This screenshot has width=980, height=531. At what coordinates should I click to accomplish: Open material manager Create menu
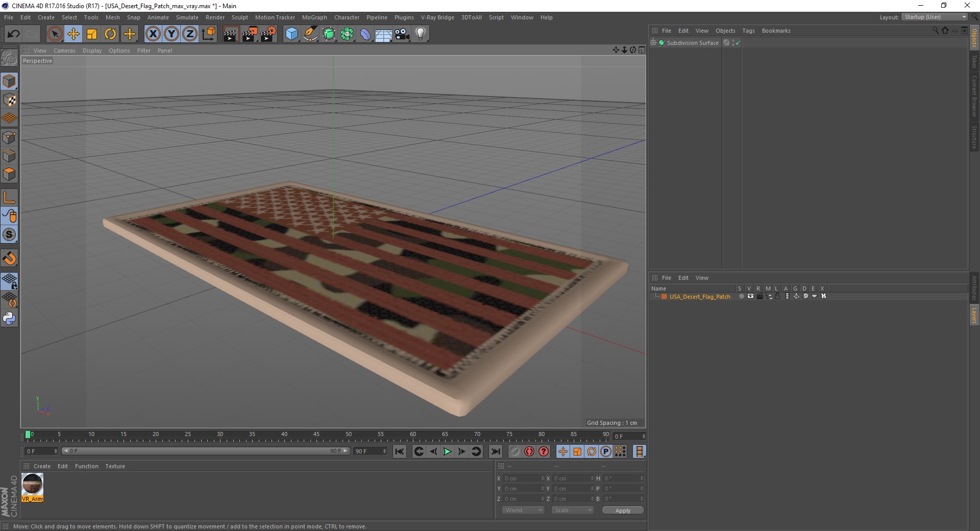[42, 466]
